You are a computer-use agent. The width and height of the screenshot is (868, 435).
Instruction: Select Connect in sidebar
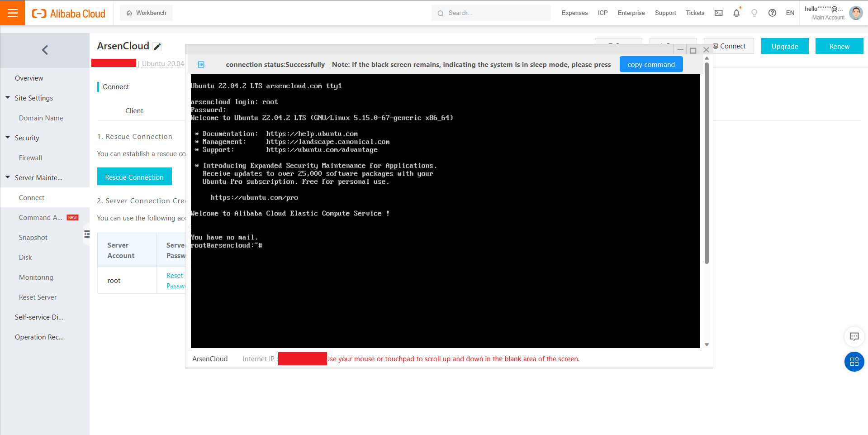coord(32,198)
